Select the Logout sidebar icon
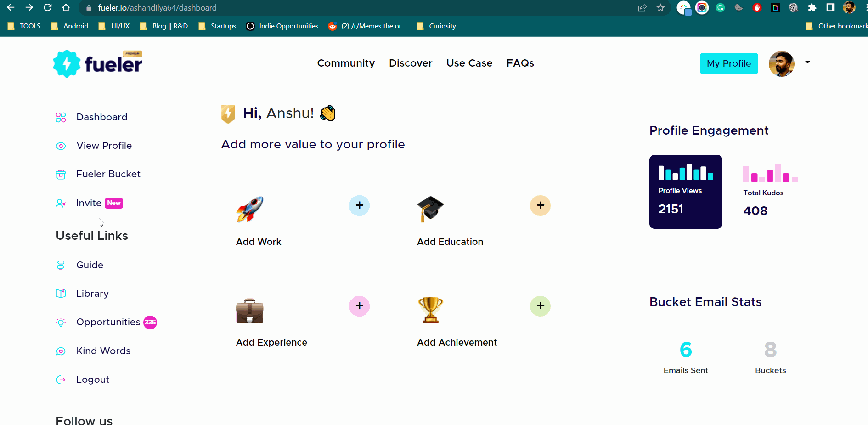The height and width of the screenshot is (425, 868). [x=61, y=380]
